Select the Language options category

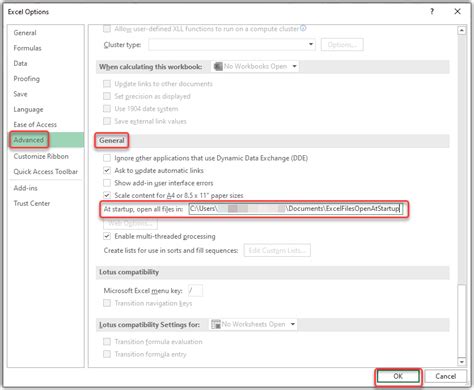[28, 109]
